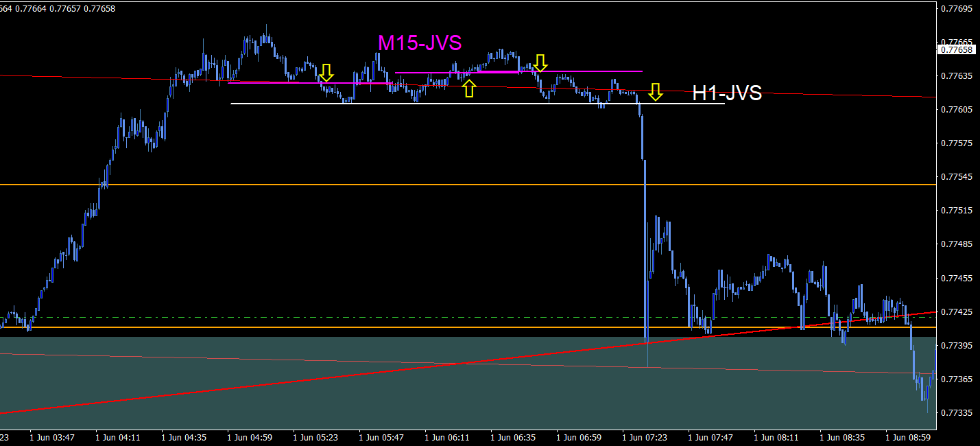Image resolution: width=980 pixels, height=446 pixels.
Task: Select the yellow down arrow beside H1-JVS
Action: coord(656,92)
